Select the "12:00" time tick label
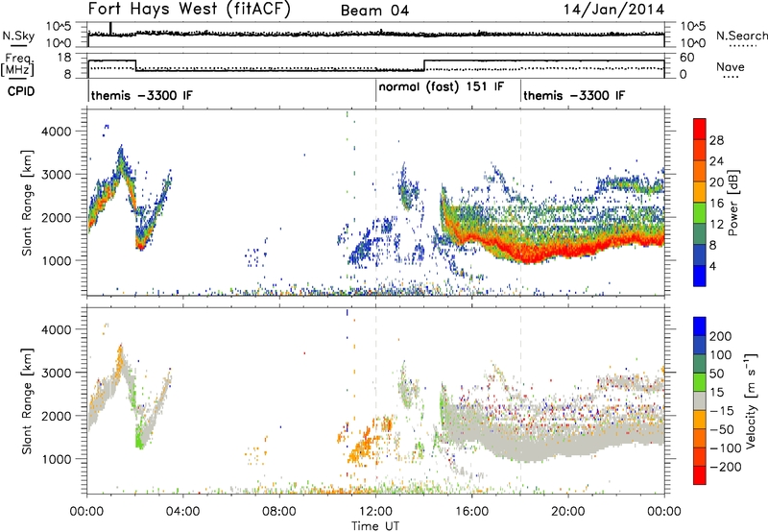The width and height of the screenshot is (768, 532). click(375, 512)
